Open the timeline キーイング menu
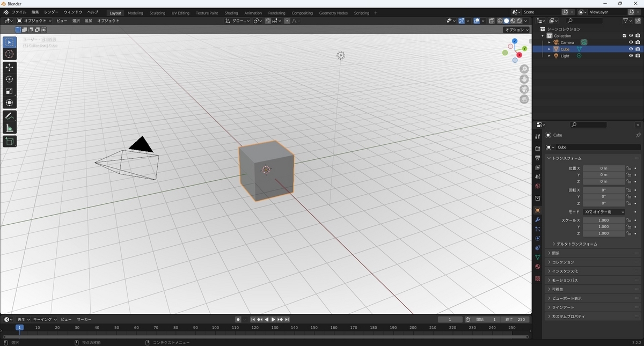The height and width of the screenshot is (346, 644). tap(43, 320)
